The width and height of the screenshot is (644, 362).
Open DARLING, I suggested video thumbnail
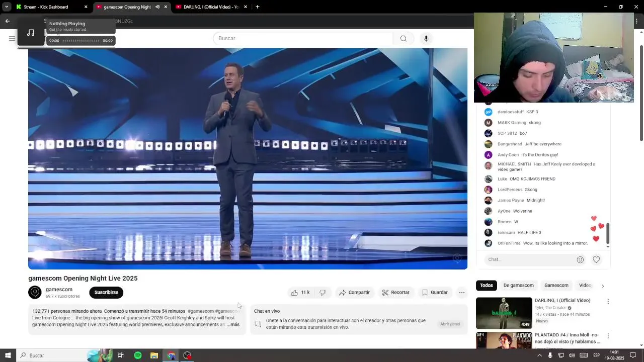(x=504, y=313)
